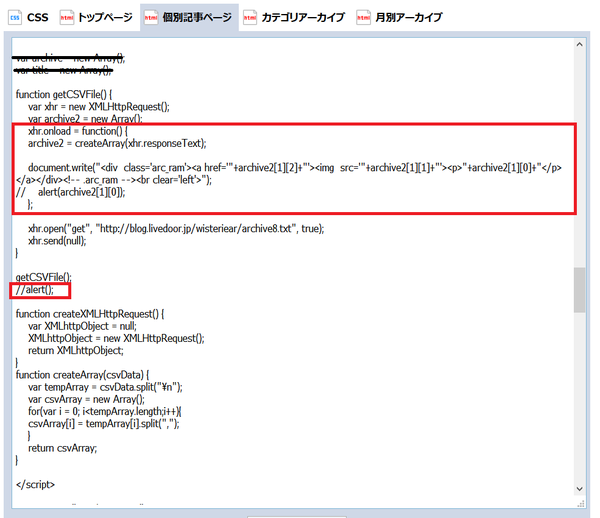This screenshot has height=518, width=600.
Task: Click the line 'archive2 = createArray(xhr.responseText);'
Action: (117, 143)
